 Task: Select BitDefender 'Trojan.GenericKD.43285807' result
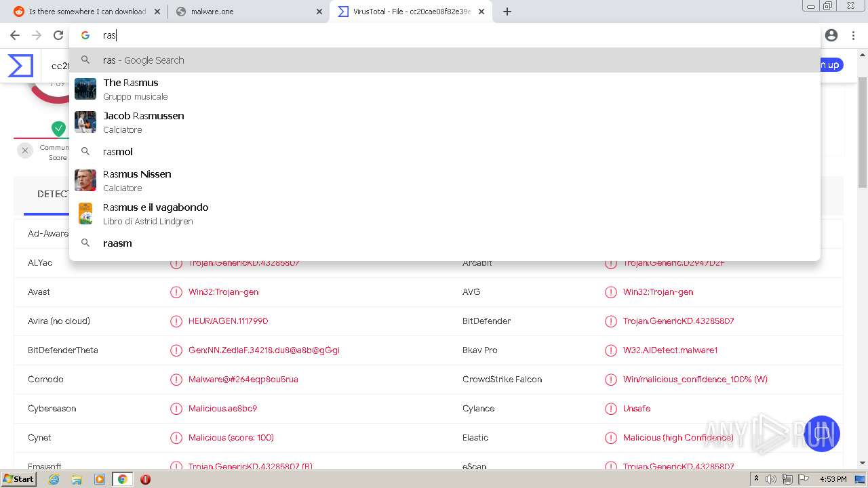point(678,321)
